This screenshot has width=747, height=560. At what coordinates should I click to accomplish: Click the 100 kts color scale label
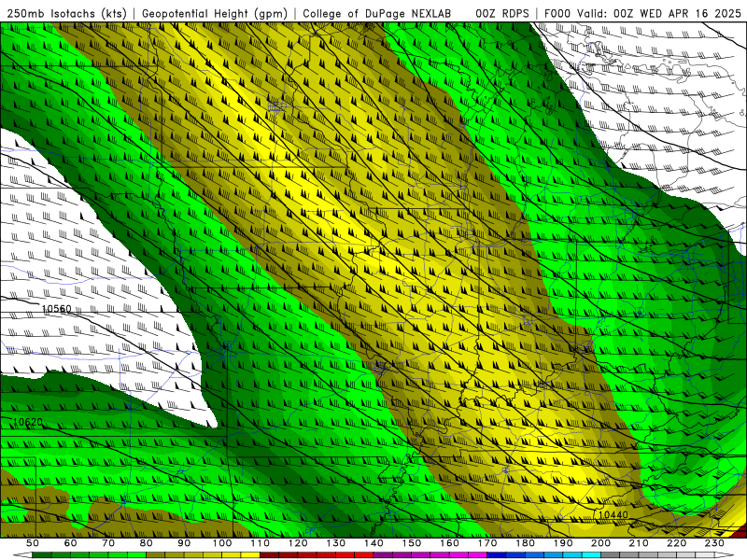click(x=222, y=543)
